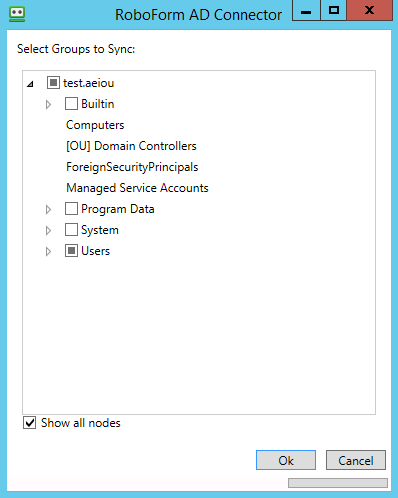Minimize the RoboForm AD Connector window

(x=306, y=11)
